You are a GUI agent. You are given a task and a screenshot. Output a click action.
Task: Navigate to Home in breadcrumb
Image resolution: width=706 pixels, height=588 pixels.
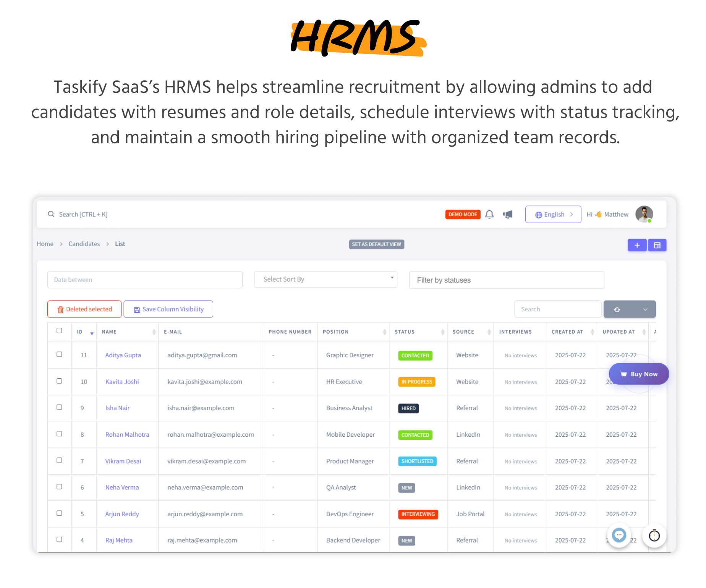pyautogui.click(x=45, y=244)
